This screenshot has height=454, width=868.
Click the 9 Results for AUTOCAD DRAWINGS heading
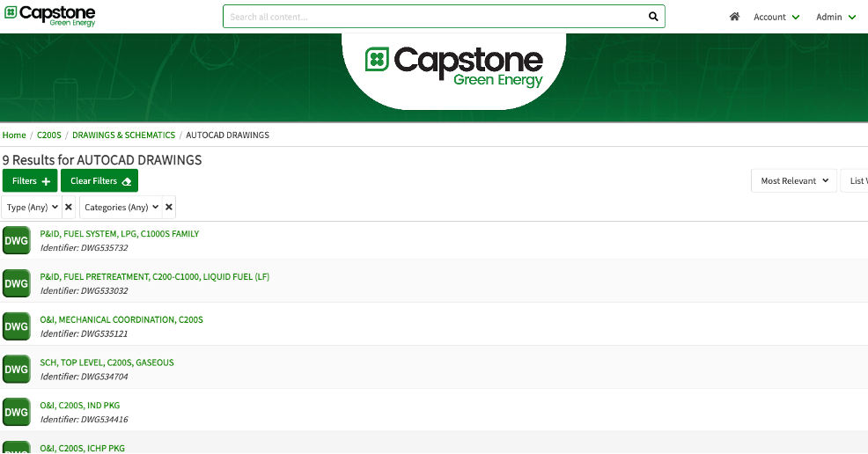(102, 160)
